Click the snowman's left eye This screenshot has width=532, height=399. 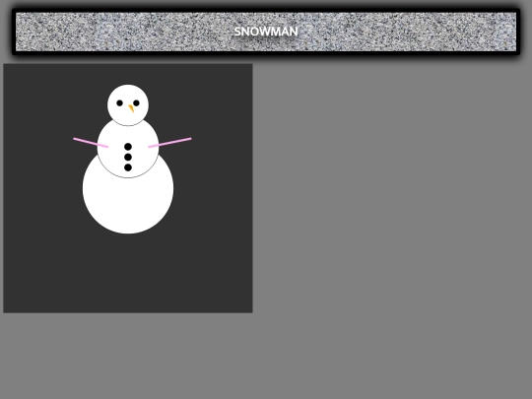point(120,103)
